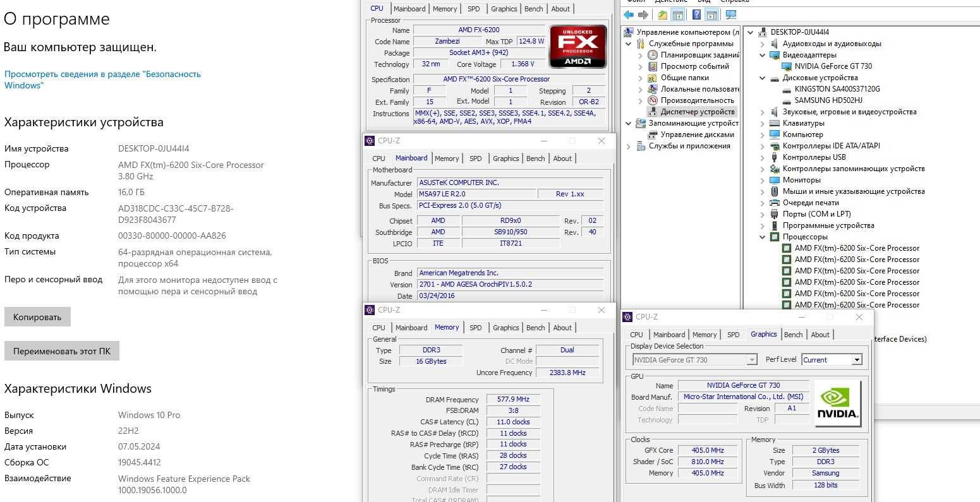The image size is (980, 502).
Task: Select Управление компьютером root tree item
Action: tap(687, 32)
